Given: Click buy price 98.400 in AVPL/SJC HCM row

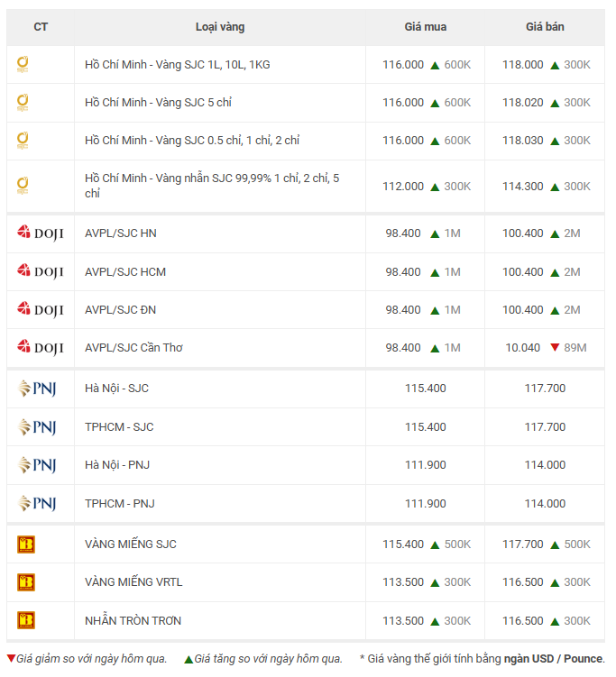Looking at the screenshot, I should coord(403,271).
